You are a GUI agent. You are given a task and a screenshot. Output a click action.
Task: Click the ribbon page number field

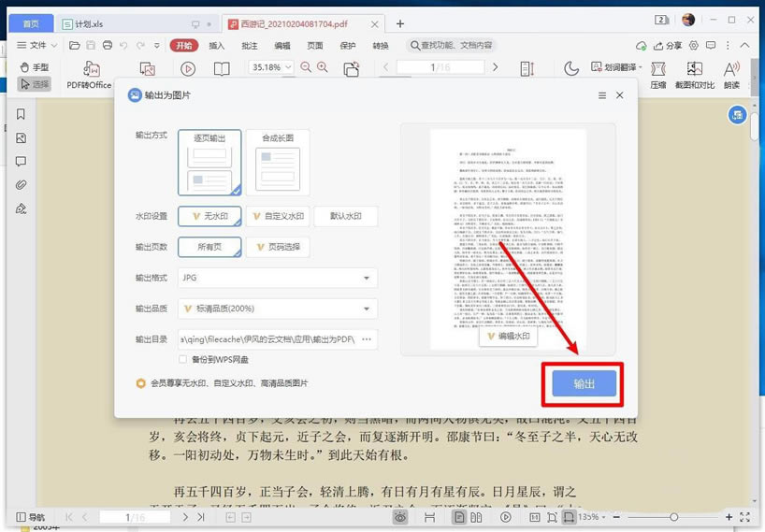pos(440,67)
